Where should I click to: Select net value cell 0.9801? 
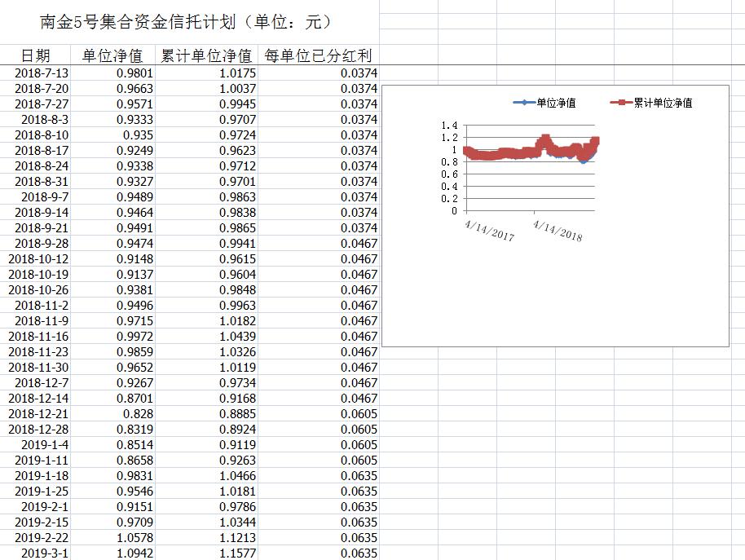point(113,73)
